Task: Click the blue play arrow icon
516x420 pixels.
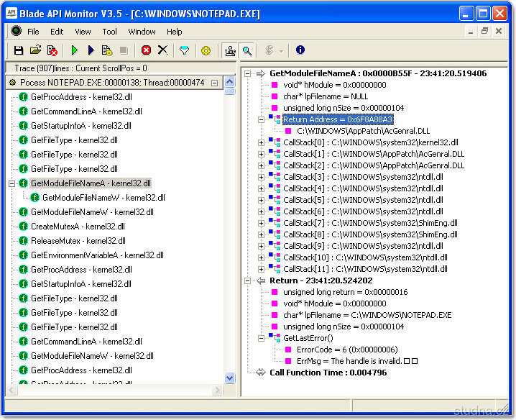Action: [x=91, y=50]
